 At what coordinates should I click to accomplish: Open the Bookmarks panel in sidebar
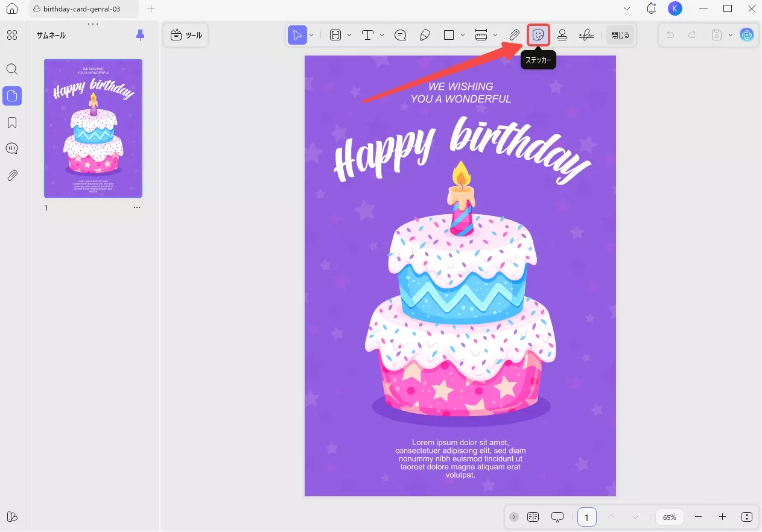point(12,122)
